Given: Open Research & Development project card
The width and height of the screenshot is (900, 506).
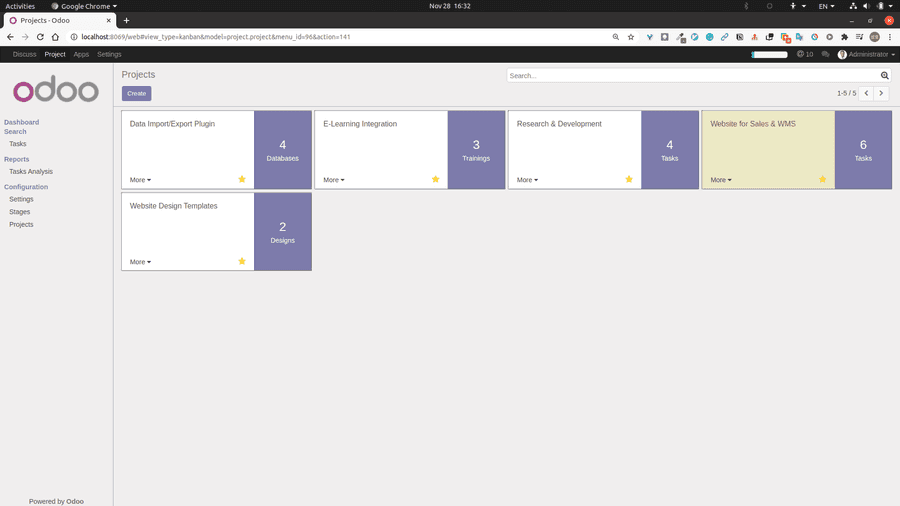Looking at the screenshot, I should [x=575, y=150].
